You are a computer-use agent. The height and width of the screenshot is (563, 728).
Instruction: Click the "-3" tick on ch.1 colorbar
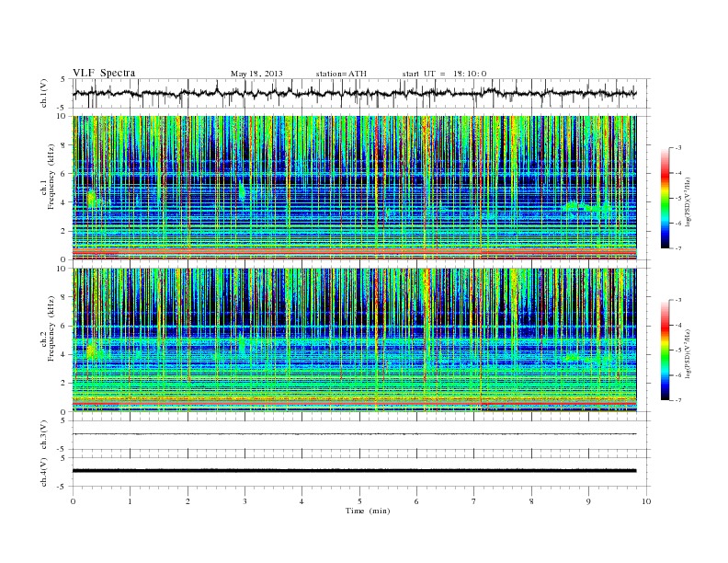(x=678, y=148)
